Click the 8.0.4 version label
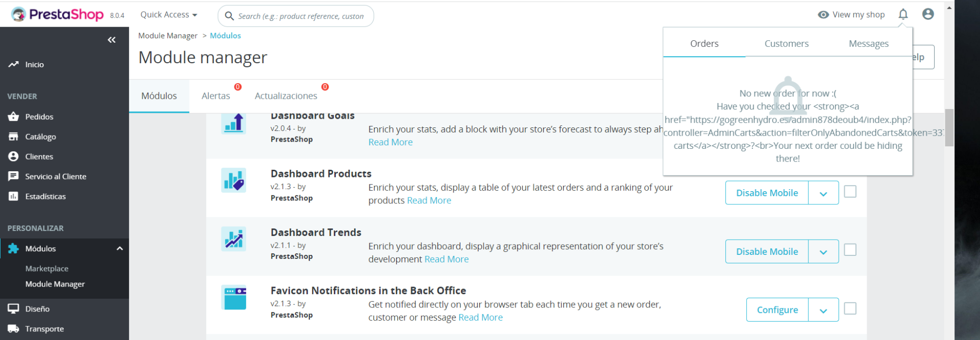This screenshot has width=980, height=340. click(117, 16)
